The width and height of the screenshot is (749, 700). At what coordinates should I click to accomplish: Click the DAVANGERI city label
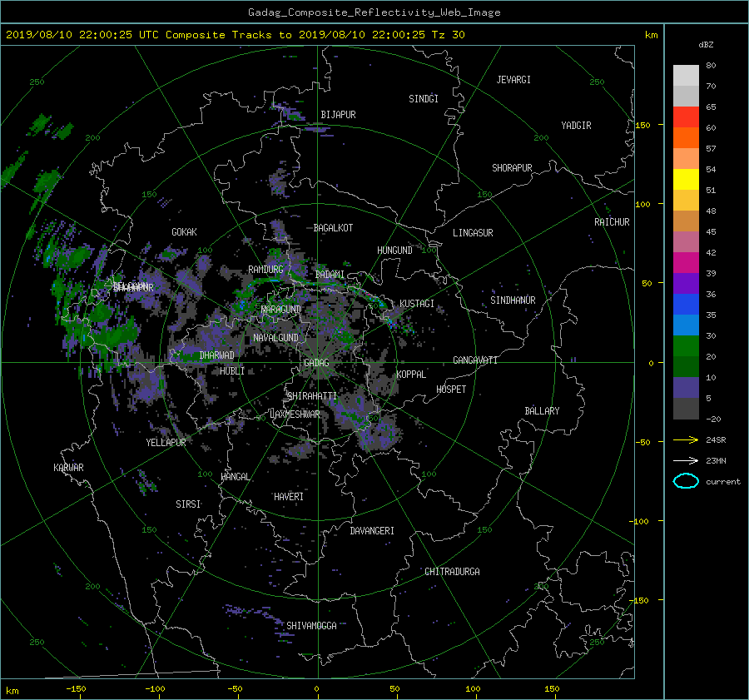pos(372,531)
